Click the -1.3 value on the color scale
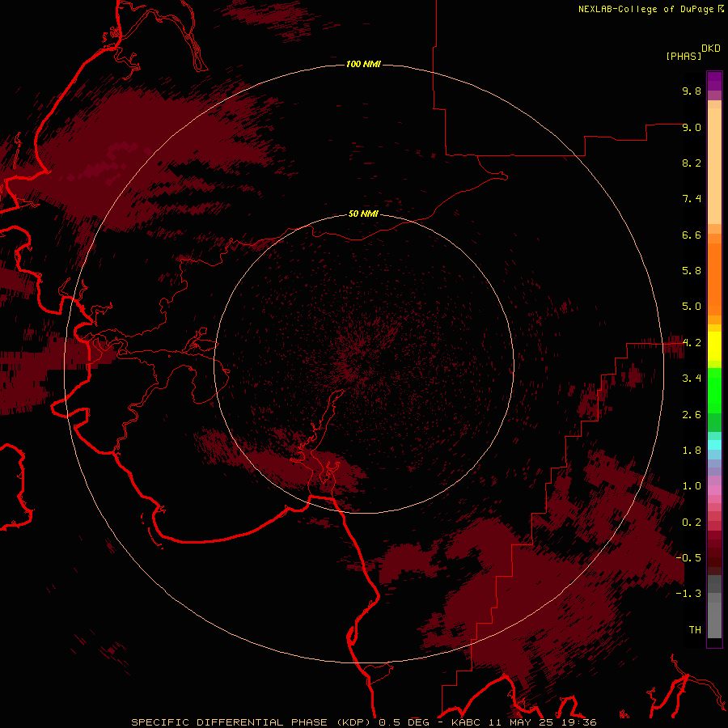 pos(688,594)
